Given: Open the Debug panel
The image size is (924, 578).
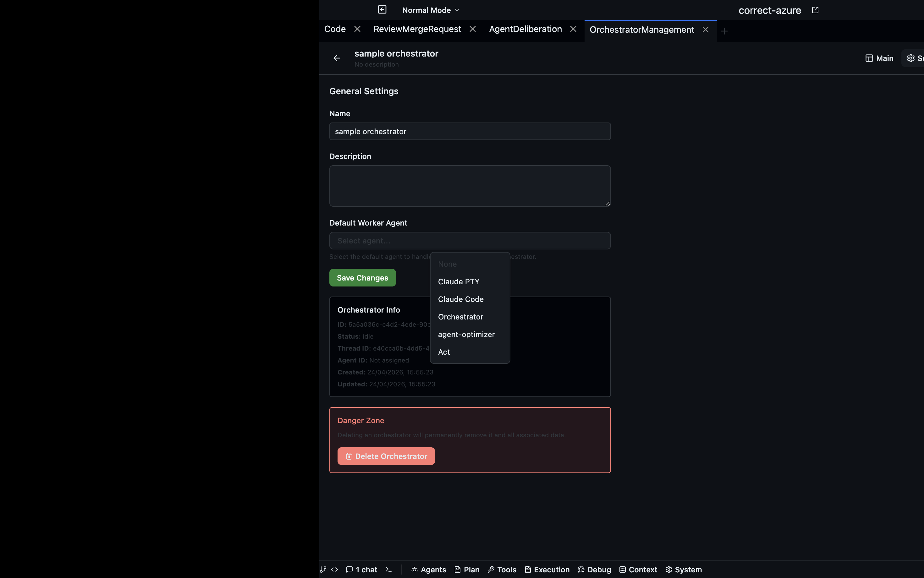Looking at the screenshot, I should (594, 569).
